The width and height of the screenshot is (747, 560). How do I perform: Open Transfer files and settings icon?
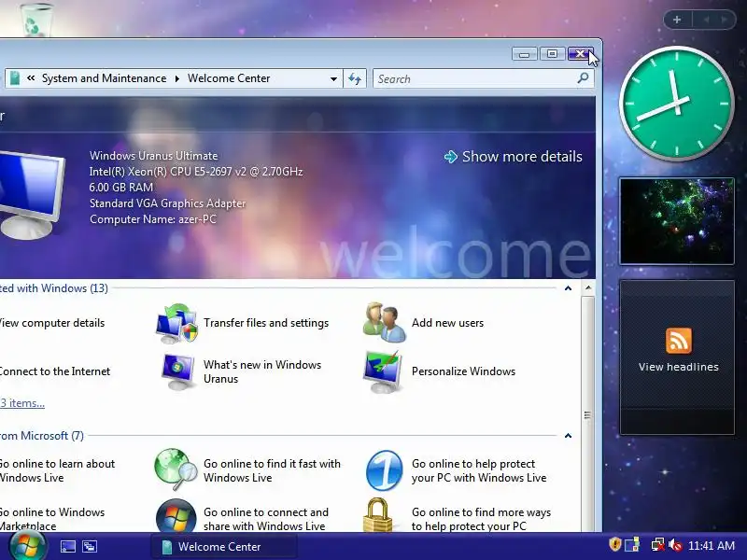(x=176, y=323)
